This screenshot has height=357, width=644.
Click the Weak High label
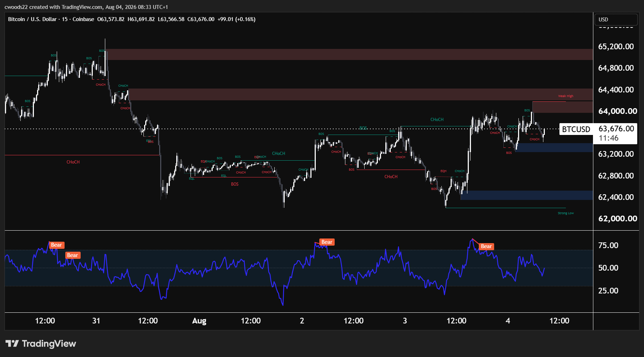566,96
